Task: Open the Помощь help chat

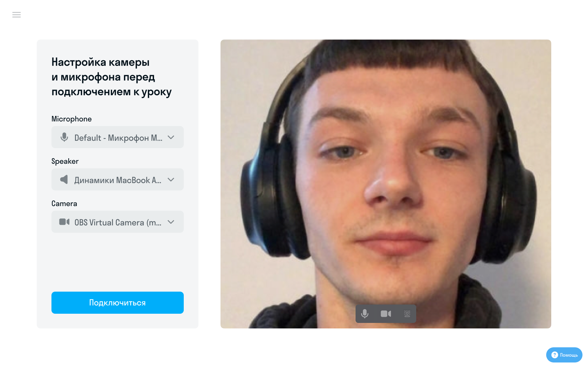Action: pyautogui.click(x=564, y=355)
